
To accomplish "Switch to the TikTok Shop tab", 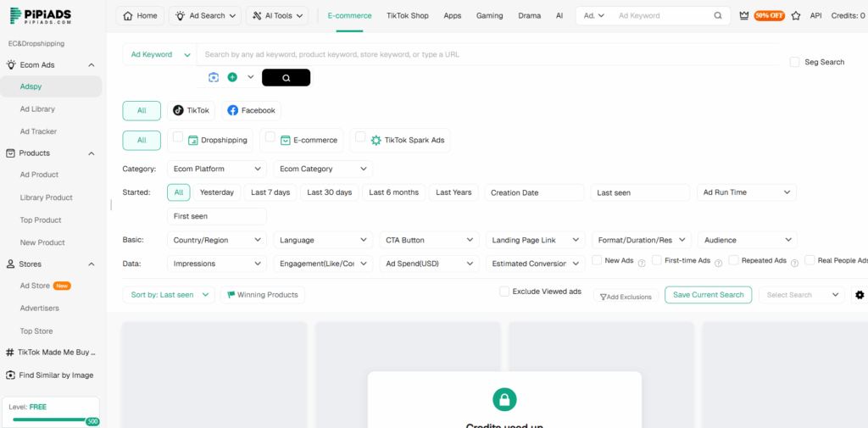I will 408,16.
